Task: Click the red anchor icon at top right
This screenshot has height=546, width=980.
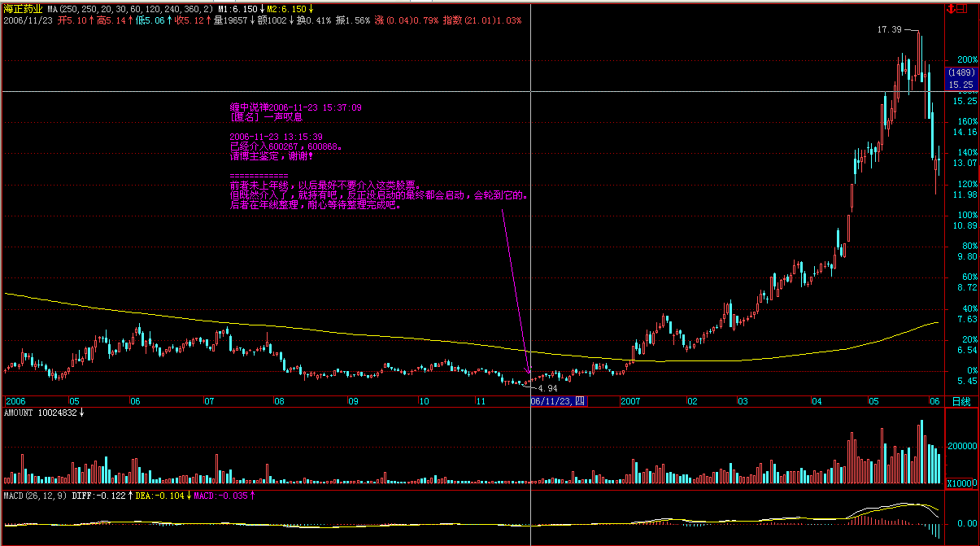Action: coord(952,9)
